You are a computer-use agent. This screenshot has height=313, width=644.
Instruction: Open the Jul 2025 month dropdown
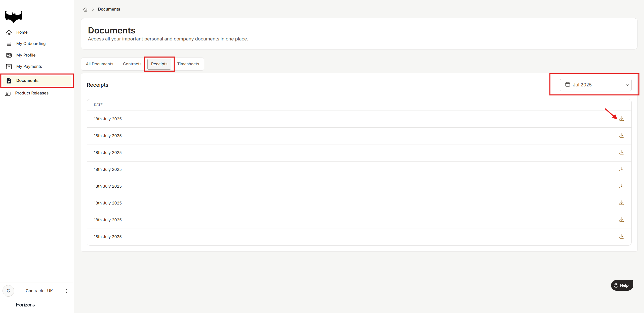tap(595, 85)
